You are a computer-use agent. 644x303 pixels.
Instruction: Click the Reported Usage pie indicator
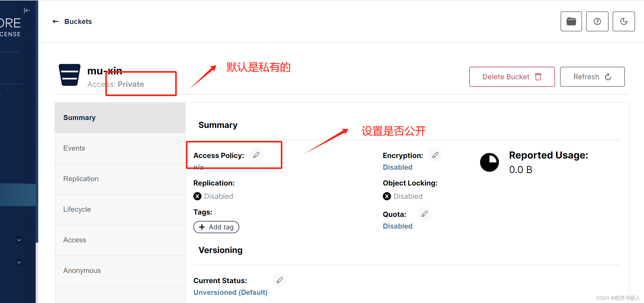tap(489, 162)
